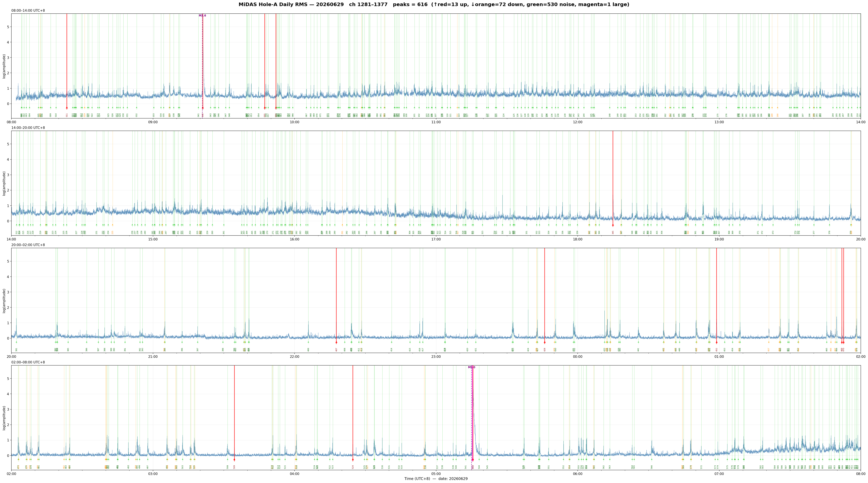Click the "16:00" time tick label
The width and height of the screenshot is (868, 483).
[295, 239]
